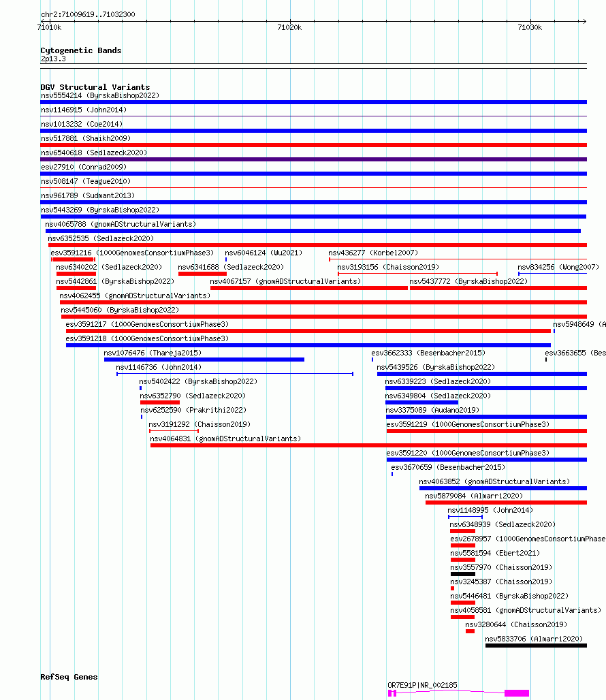Click the DGV Structural Variants track title
The image size is (606, 700).
pyautogui.click(x=95, y=87)
